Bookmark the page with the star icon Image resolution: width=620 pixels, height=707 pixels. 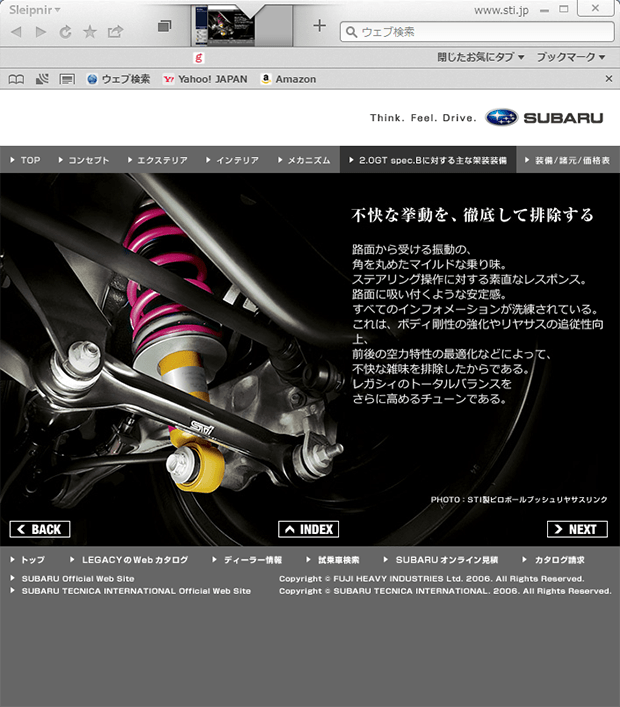[90, 32]
